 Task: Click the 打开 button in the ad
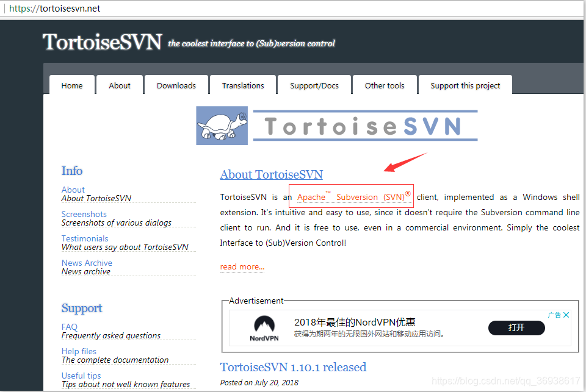click(516, 328)
